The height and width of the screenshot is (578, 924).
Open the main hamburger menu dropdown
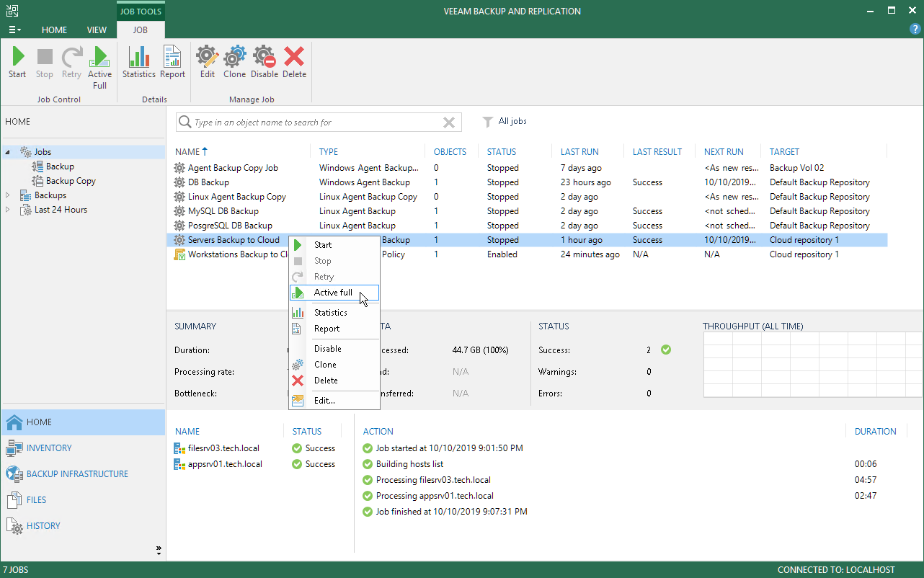pyautogui.click(x=14, y=30)
